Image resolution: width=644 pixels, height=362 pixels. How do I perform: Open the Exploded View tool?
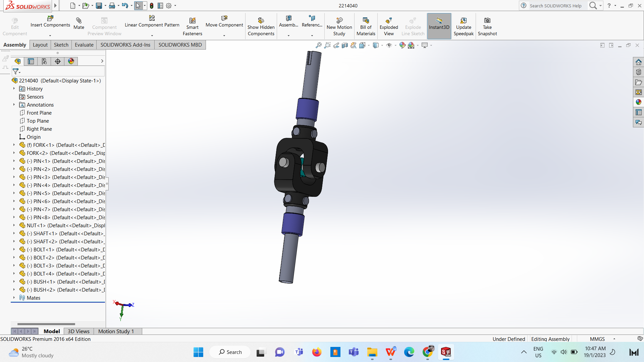(389, 21)
